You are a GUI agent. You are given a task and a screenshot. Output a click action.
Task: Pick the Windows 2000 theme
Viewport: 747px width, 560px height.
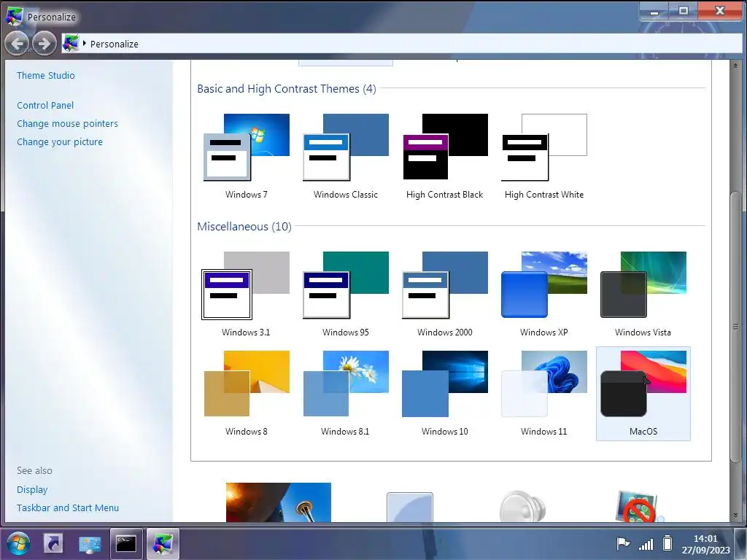coord(444,294)
